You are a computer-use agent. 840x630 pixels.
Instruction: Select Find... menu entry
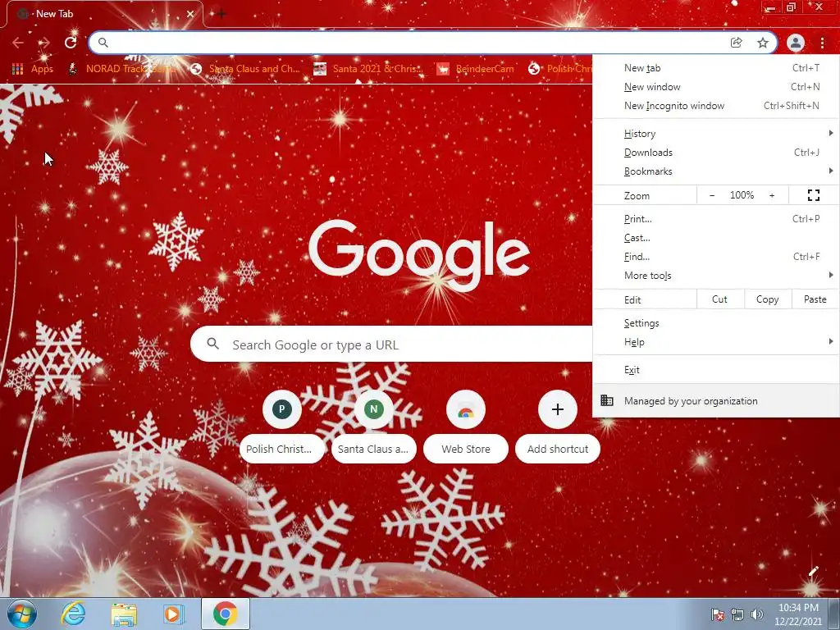point(716,256)
